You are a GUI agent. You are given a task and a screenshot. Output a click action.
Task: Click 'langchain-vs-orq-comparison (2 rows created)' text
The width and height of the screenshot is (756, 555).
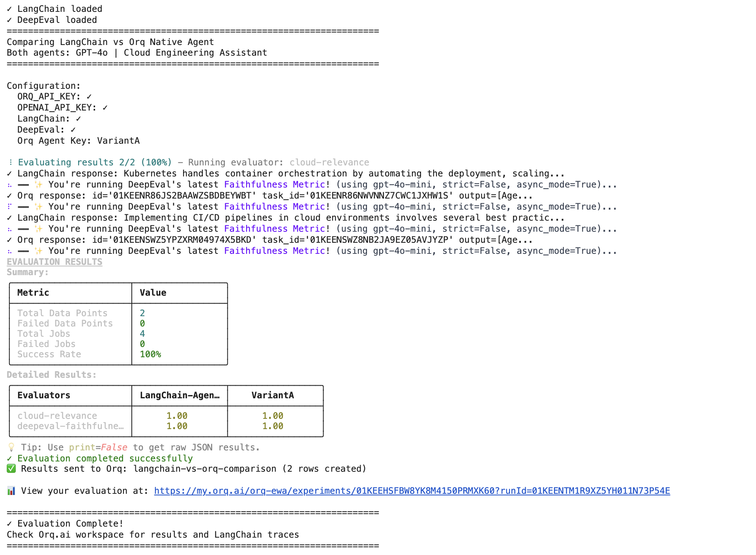pos(250,469)
